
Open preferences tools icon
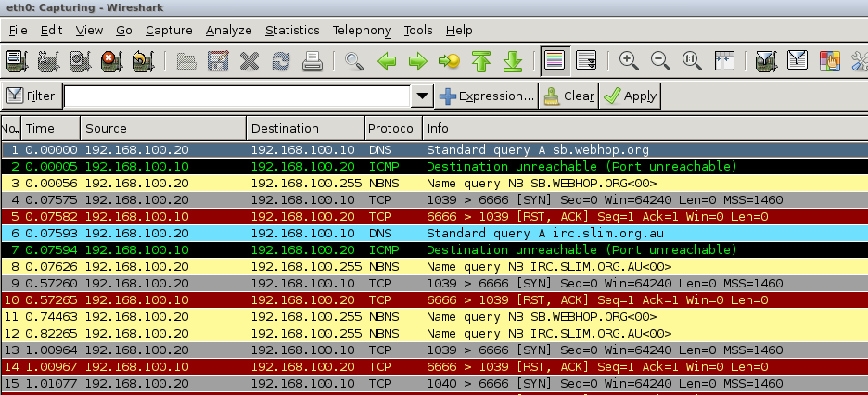[859, 60]
